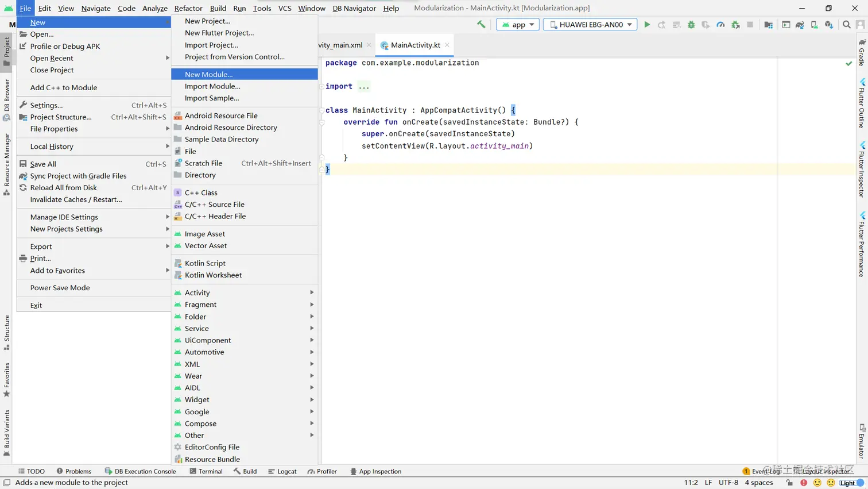This screenshot has width=868, height=489.
Task: Open the HUAWEI EBG-AN00 device dropdown
Action: [x=590, y=25]
